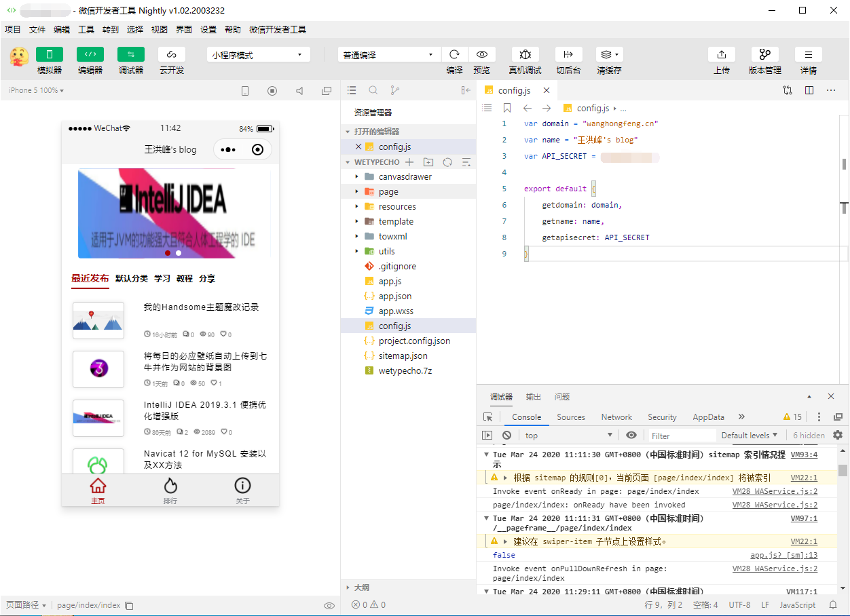Toggle the console live expression eye
The image size is (850, 616).
pos(631,436)
